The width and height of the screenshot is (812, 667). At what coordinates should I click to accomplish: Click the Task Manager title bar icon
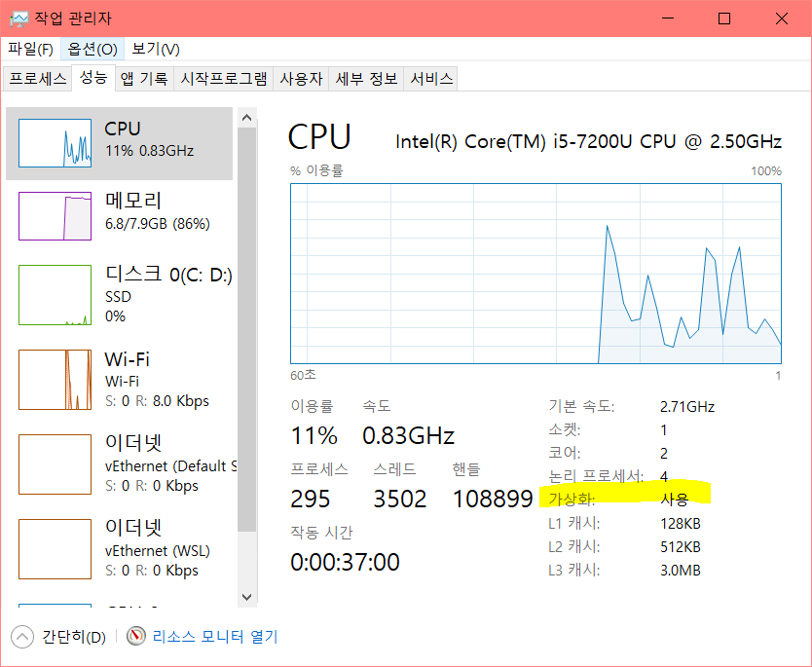coord(18,19)
